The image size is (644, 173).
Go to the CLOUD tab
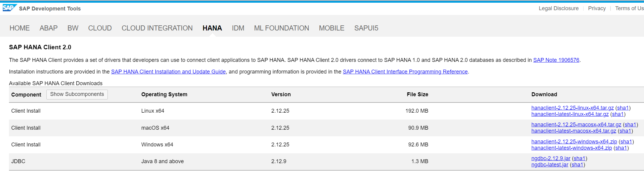[x=100, y=28]
